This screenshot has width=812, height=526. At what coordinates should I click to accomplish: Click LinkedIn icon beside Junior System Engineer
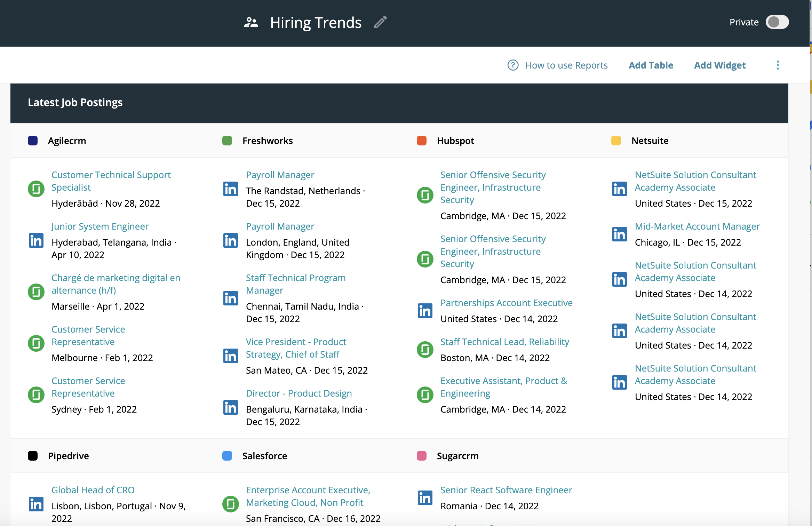[36, 240]
